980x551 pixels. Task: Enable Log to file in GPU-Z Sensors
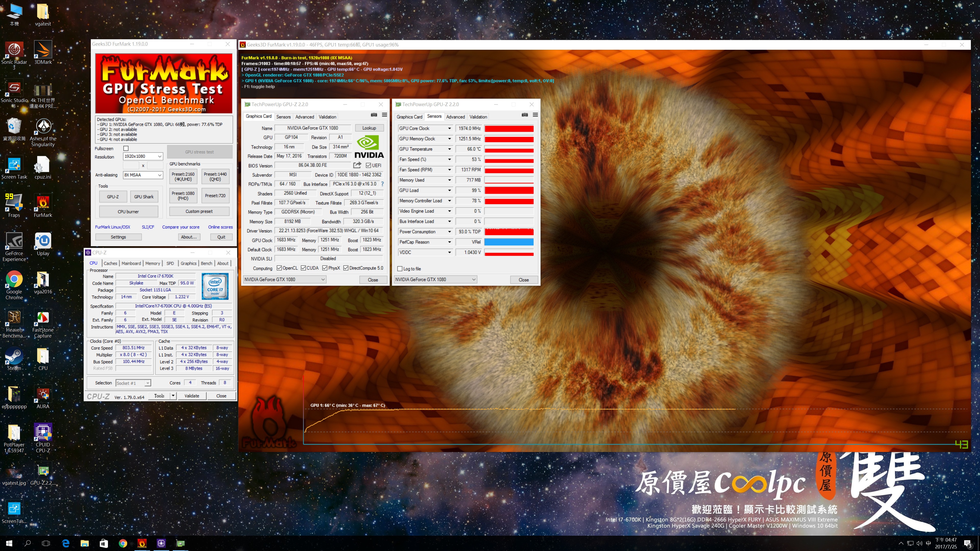point(400,269)
